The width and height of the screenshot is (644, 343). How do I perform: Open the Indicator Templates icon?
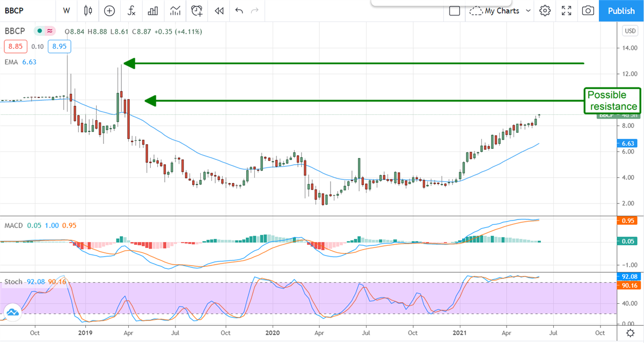pos(175,10)
